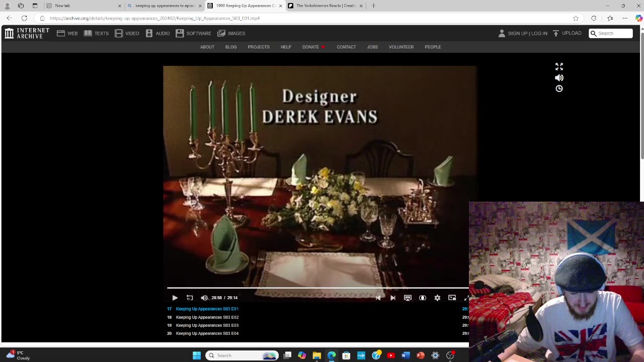Image resolution: width=644 pixels, height=362 pixels.
Task: Open the browser profile icon
Action: click(7, 6)
